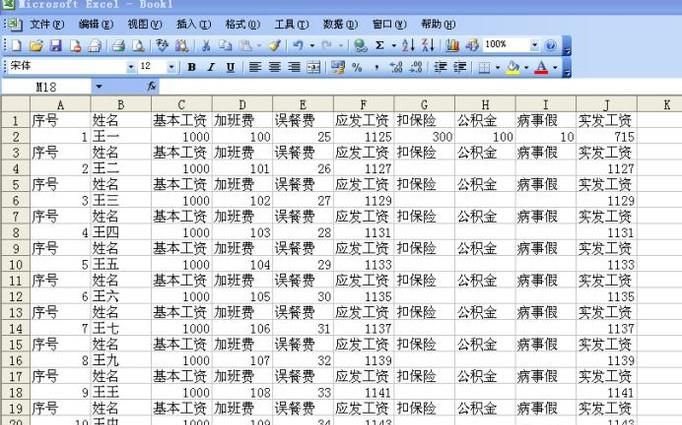Open the Drawing toolbar icon

[x=472, y=45]
